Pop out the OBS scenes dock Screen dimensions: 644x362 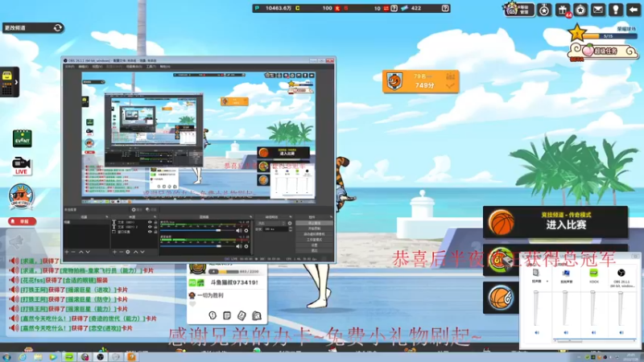click(107, 216)
